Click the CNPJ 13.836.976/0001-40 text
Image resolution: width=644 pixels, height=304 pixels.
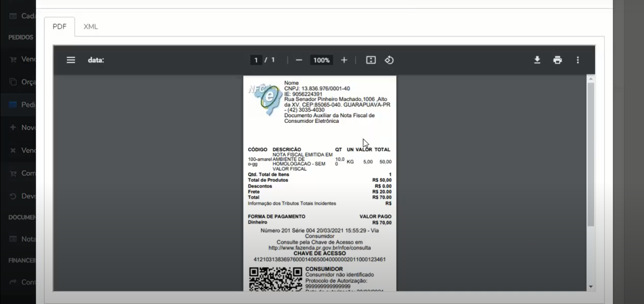coord(317,89)
